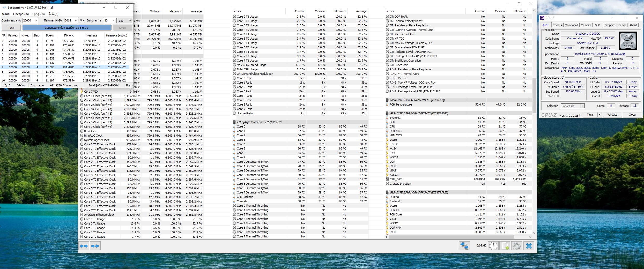
Task: Click HWiNFO horizontal scrollbar left arrow
Action: point(387,237)
